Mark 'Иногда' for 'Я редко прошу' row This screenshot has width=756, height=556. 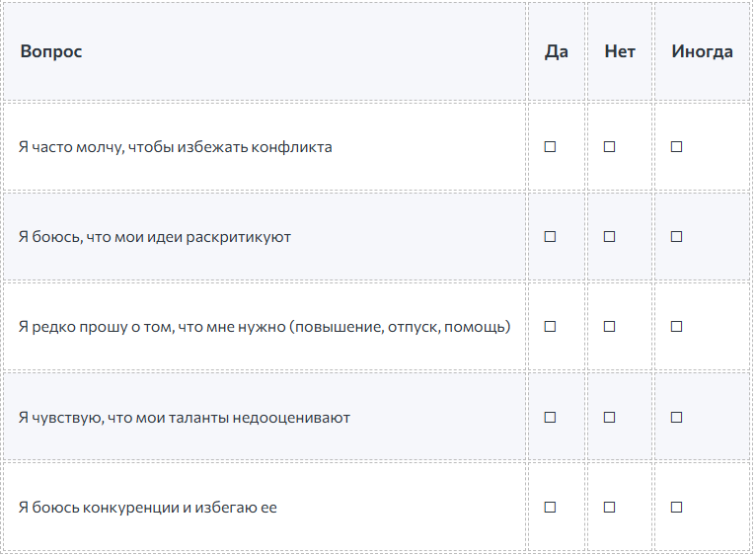coord(677,327)
